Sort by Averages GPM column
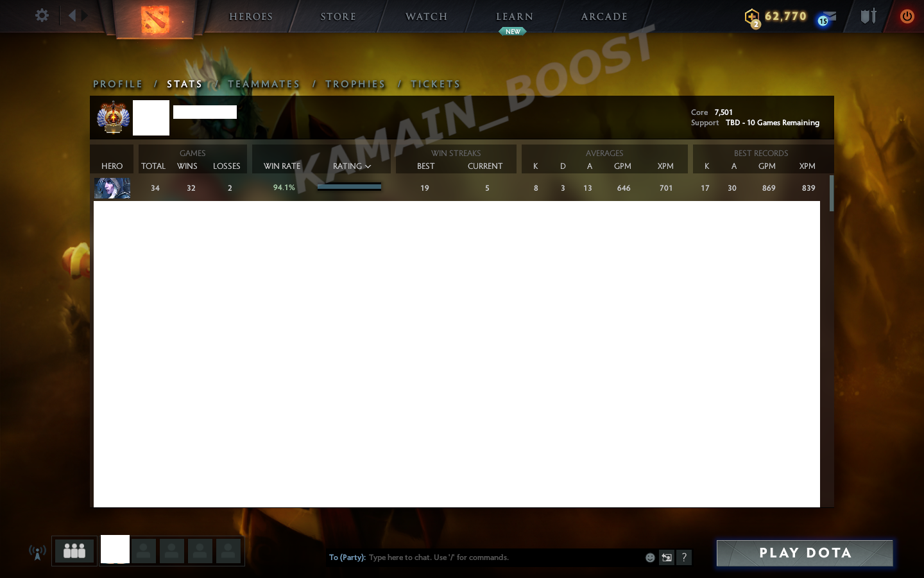 (622, 166)
